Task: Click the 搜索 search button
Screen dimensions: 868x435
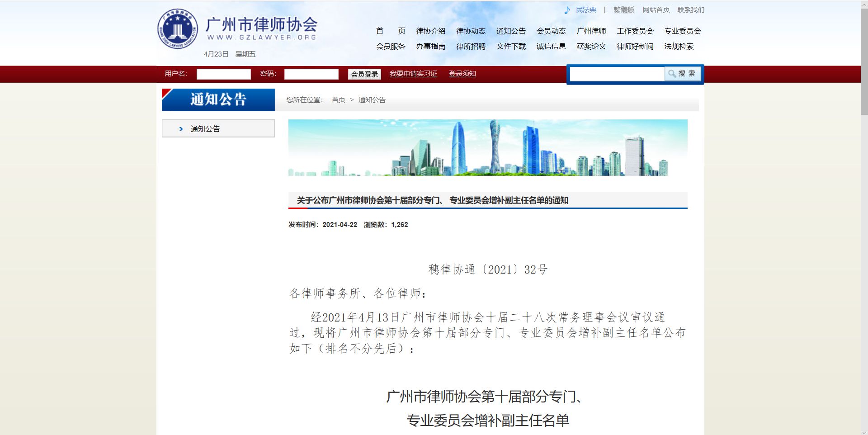Action: (683, 74)
